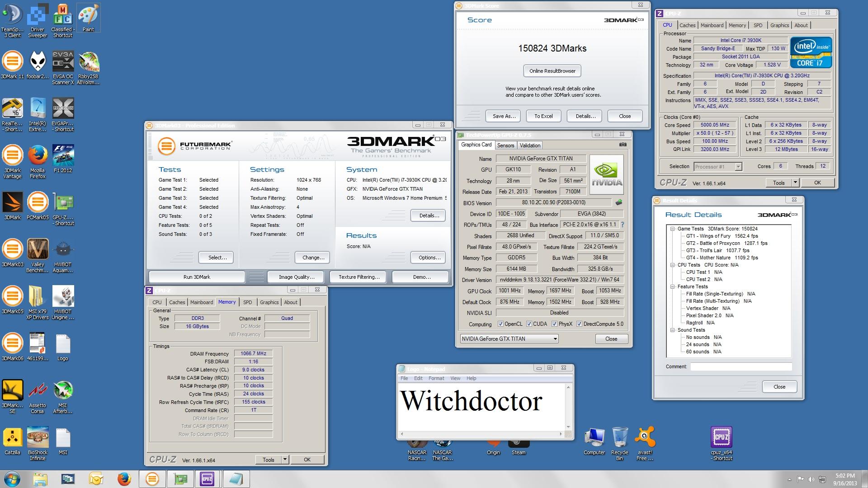
Task: Open the GPU-Z graphics card selector dropdown
Action: pos(509,338)
